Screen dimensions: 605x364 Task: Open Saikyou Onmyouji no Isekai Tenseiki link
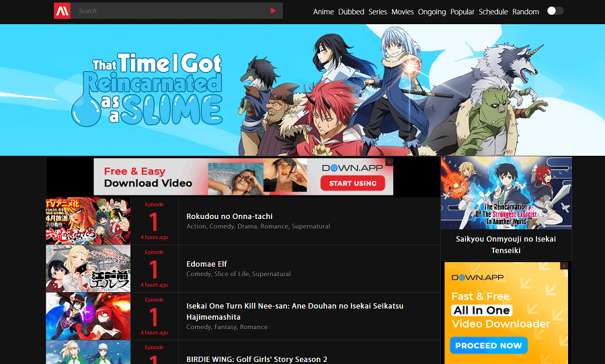point(506,244)
